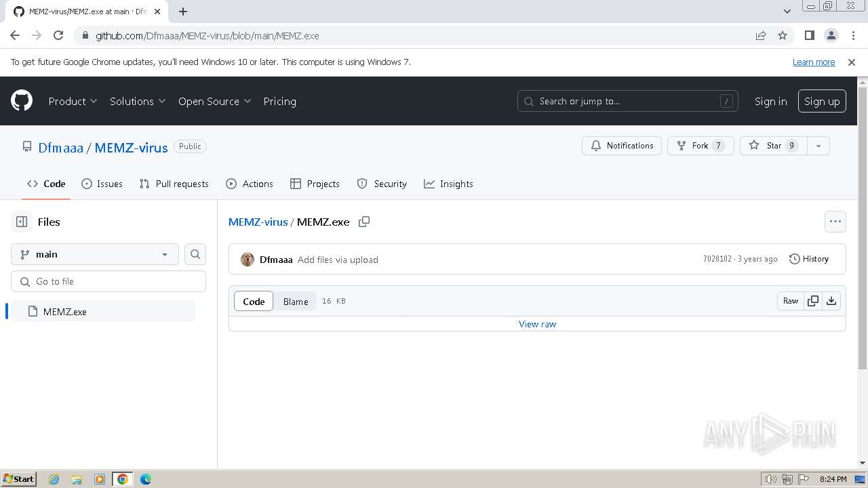Screen dimensions: 868x488
Task: Click the Dfmaaa avatar image
Action: pyautogui.click(x=248, y=260)
